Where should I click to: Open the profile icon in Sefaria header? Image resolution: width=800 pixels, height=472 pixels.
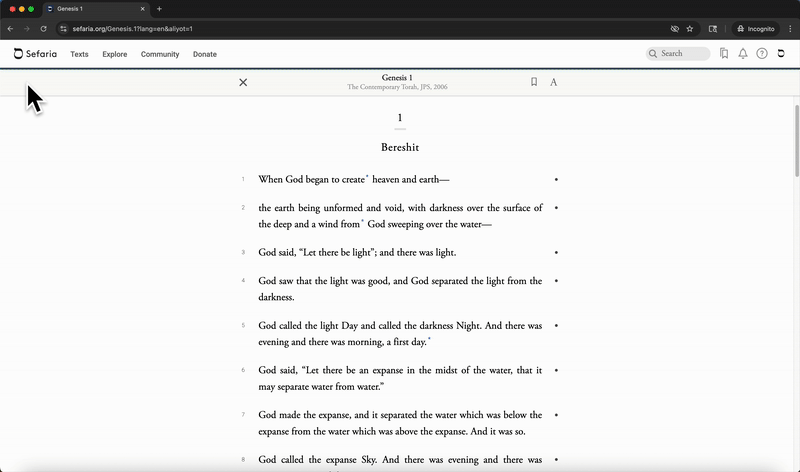click(x=781, y=53)
